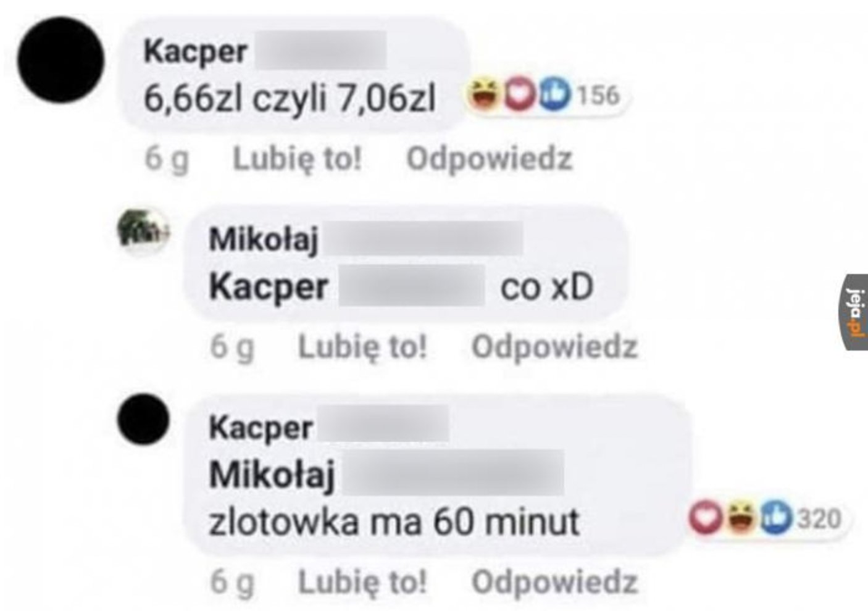
Task: Click 'Lubię to!' under the 6,66zl comment
Action: click(x=297, y=159)
